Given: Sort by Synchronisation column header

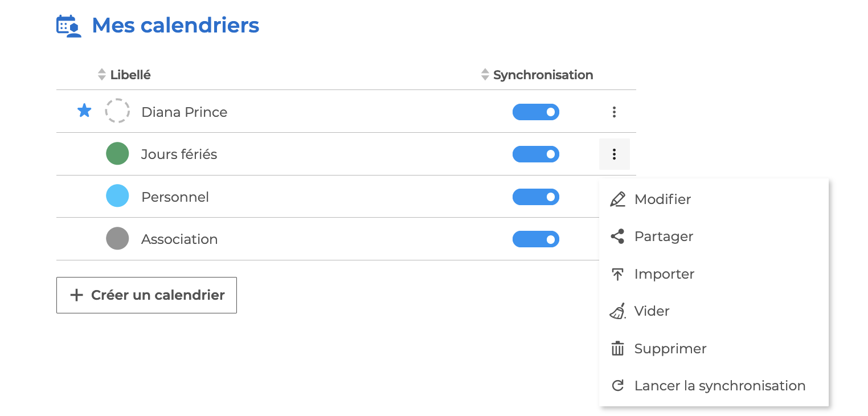Looking at the screenshot, I should 542,75.
